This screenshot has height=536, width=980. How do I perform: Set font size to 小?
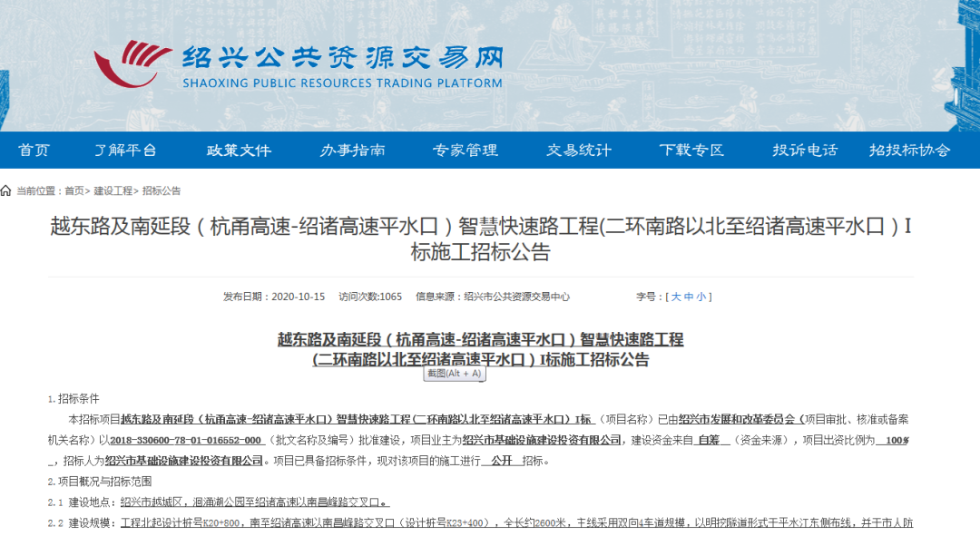pyautogui.click(x=701, y=297)
